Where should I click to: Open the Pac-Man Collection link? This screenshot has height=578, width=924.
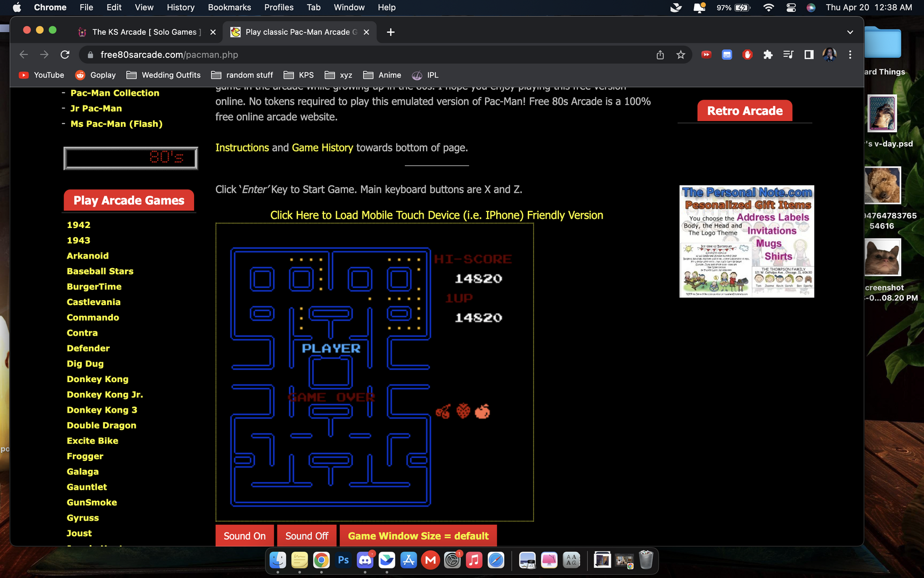(x=115, y=93)
